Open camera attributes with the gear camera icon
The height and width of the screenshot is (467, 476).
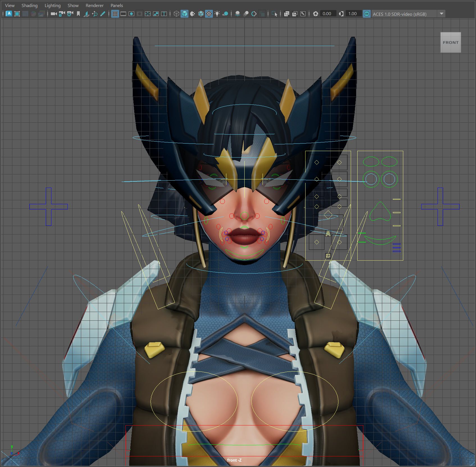click(x=70, y=14)
